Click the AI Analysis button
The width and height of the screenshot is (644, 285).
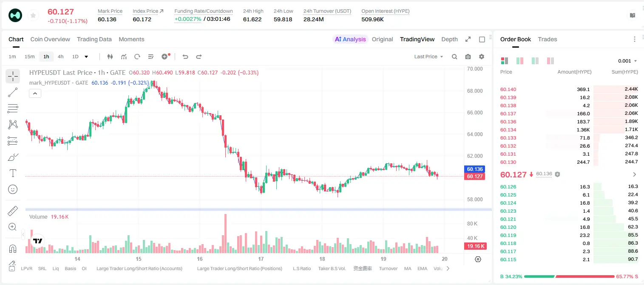[x=350, y=39]
